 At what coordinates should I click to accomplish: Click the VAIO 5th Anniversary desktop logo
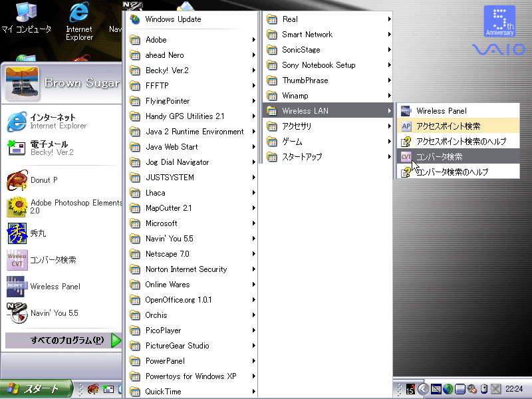499,30
